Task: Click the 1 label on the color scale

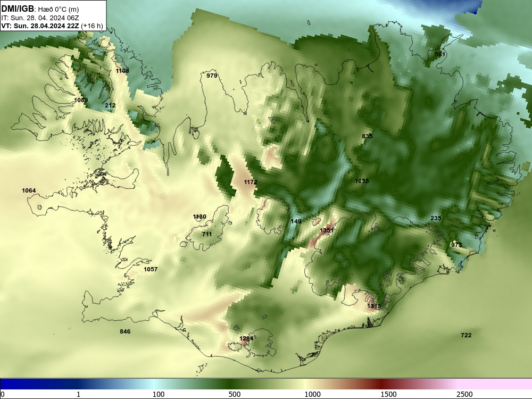Action: click(x=79, y=394)
